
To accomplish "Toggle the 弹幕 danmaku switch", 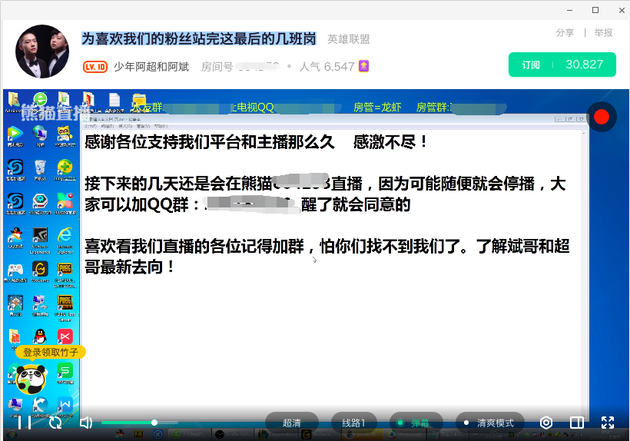I will pyautogui.click(x=415, y=423).
